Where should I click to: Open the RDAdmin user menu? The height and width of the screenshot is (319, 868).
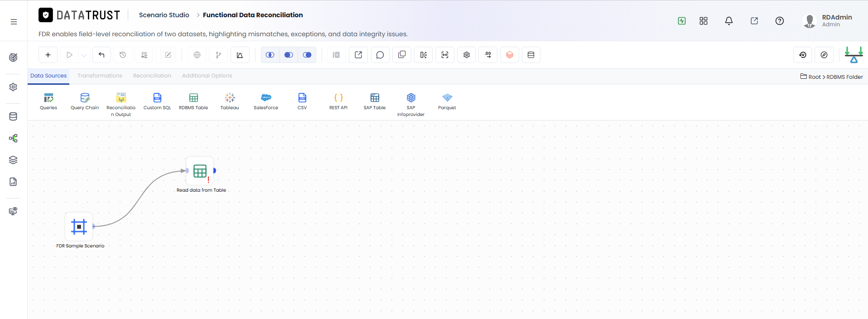(827, 21)
